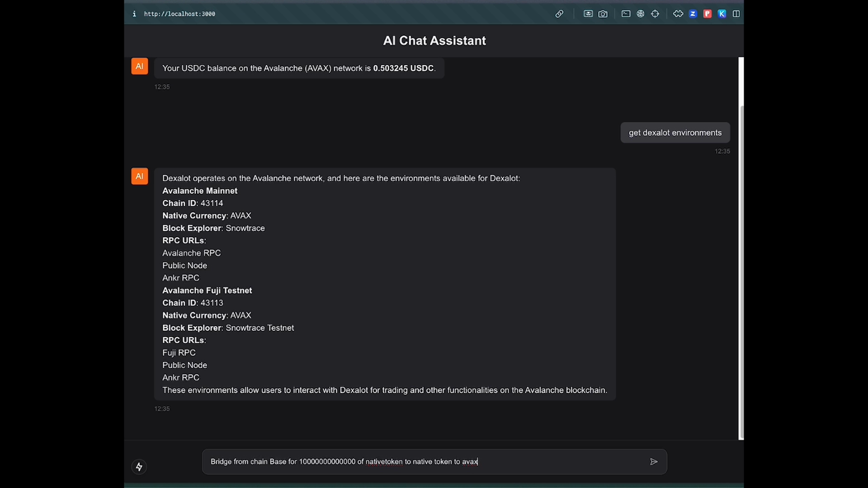Click 'Ankr RPC' under Fuji RPC URLs

(181, 377)
